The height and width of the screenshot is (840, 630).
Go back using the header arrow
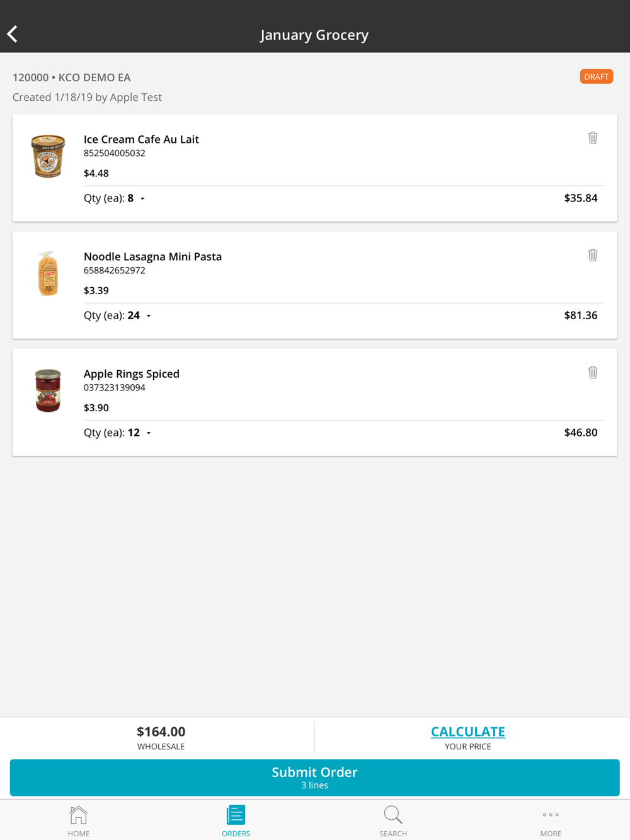point(13,34)
